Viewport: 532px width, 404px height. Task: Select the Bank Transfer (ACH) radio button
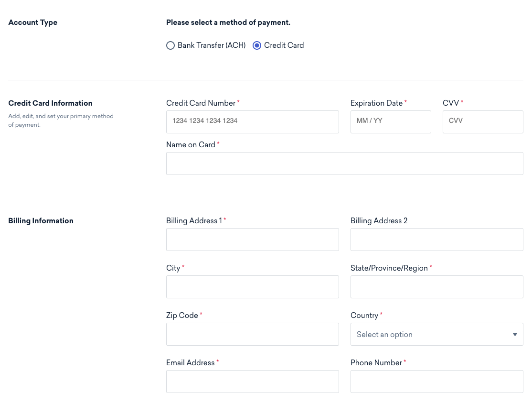170,45
